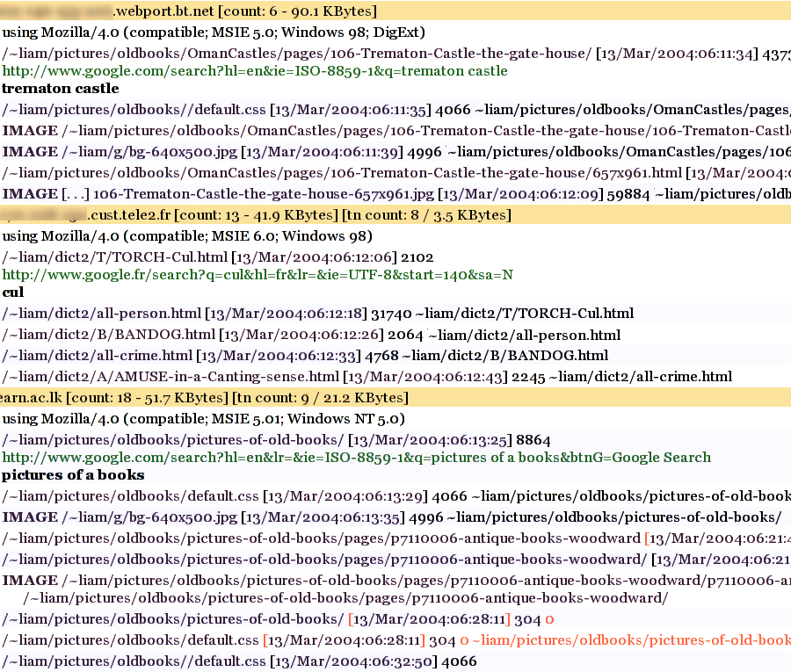Click the bold 'pictures of a books' search term
Screen dimensions: 791x672
(73, 475)
